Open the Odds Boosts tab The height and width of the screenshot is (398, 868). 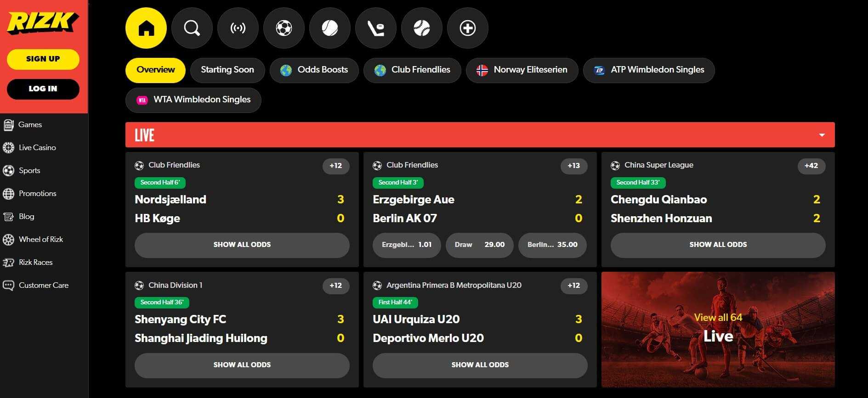point(314,70)
